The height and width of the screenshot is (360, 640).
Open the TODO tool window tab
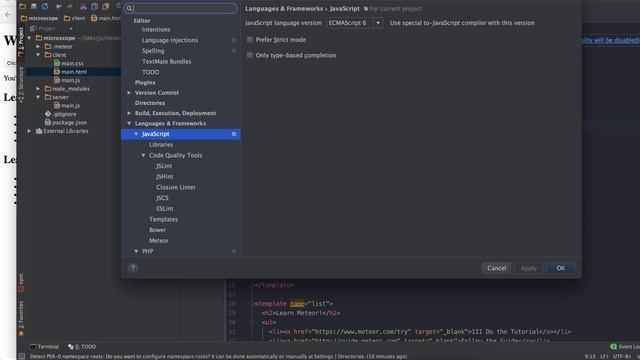[82, 347]
